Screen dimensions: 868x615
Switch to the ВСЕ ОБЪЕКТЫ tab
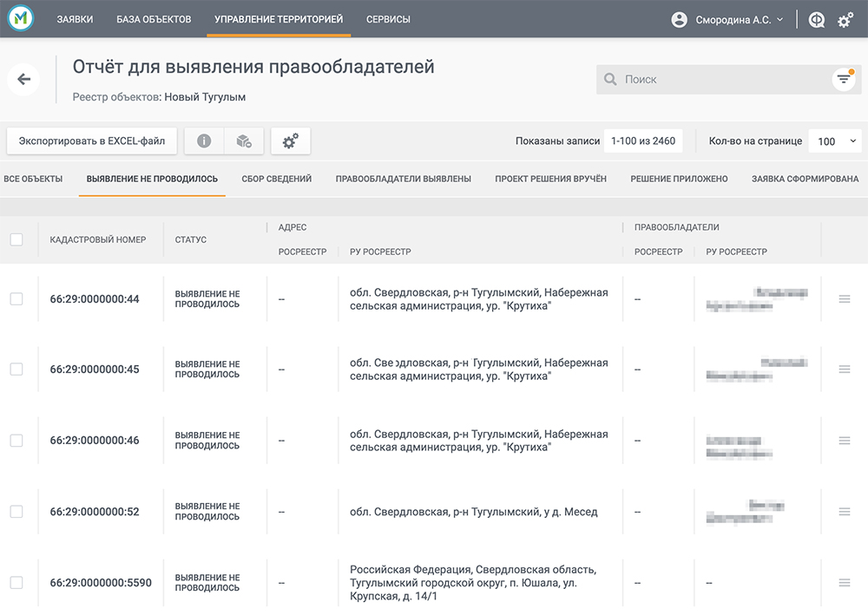pos(33,179)
